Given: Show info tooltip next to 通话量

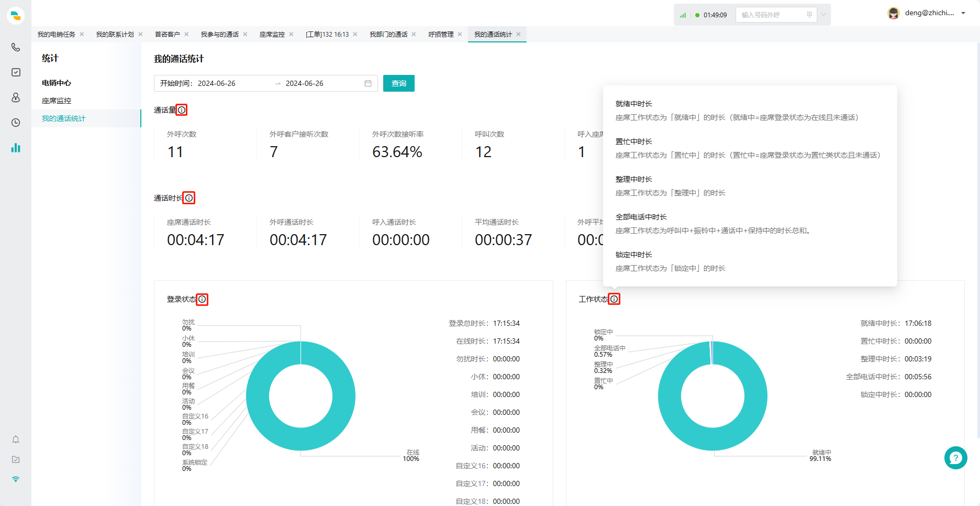Looking at the screenshot, I should click(182, 110).
